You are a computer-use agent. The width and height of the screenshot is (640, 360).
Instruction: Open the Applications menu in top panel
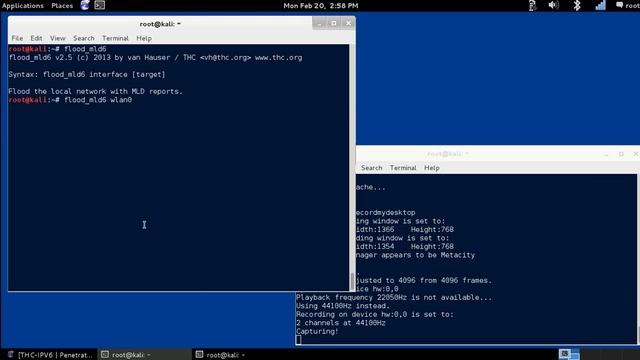pyautogui.click(x=22, y=6)
